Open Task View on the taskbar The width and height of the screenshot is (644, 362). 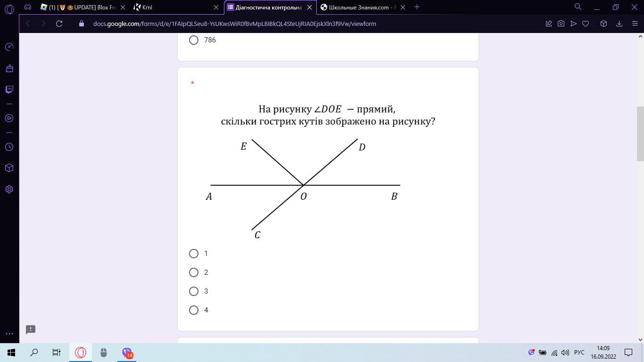point(57,353)
